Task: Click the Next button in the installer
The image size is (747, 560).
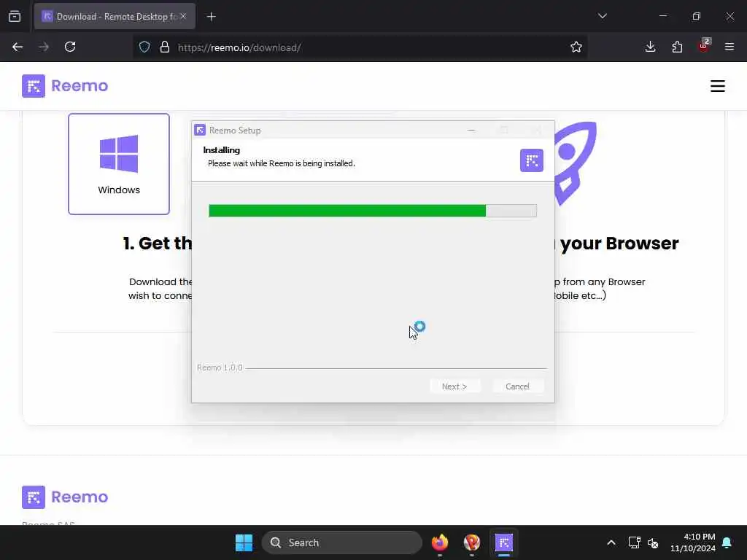Action: point(454,386)
